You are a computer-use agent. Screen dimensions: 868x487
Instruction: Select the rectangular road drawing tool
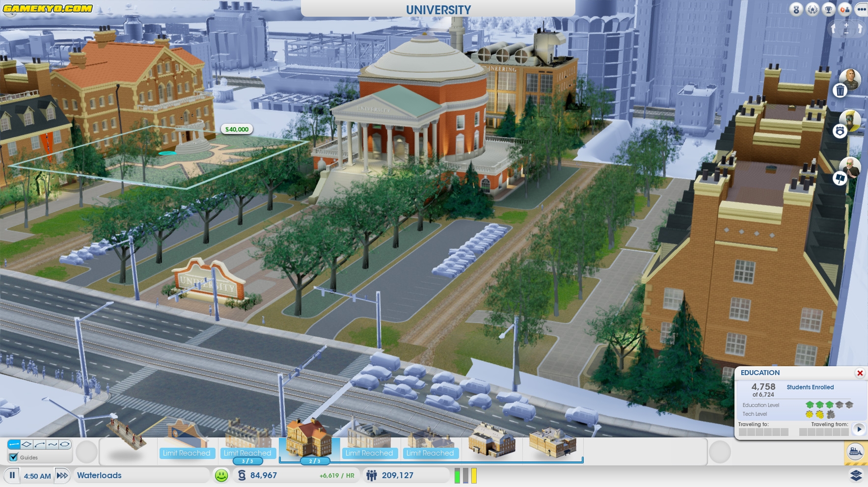point(27,444)
